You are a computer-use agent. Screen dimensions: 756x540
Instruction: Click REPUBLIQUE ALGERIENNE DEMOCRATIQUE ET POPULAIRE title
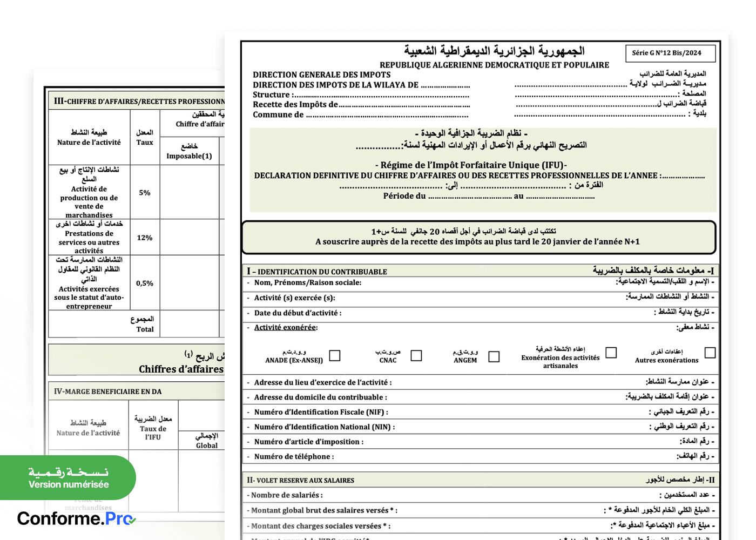click(x=494, y=65)
